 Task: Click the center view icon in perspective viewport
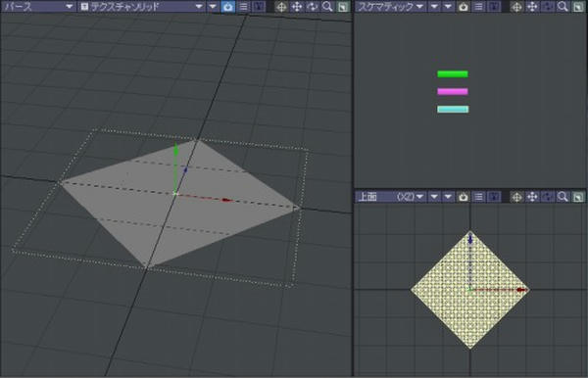[281, 7]
